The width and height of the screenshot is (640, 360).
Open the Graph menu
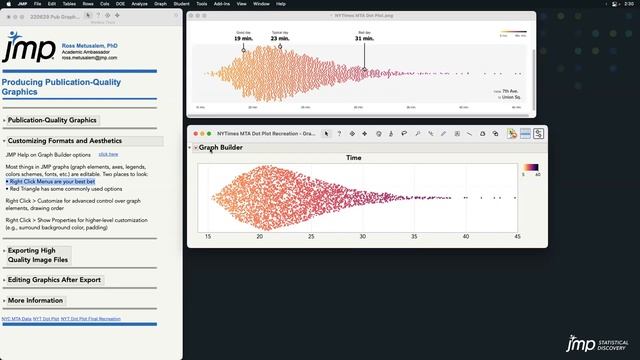click(x=160, y=4)
